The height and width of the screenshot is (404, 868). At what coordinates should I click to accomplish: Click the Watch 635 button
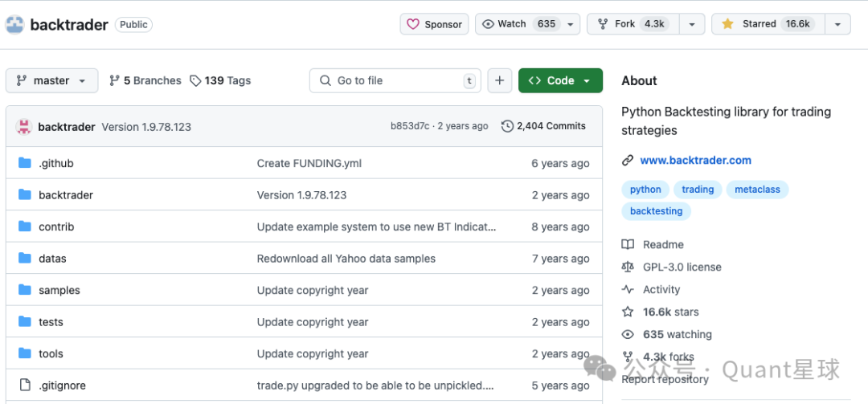(520, 24)
